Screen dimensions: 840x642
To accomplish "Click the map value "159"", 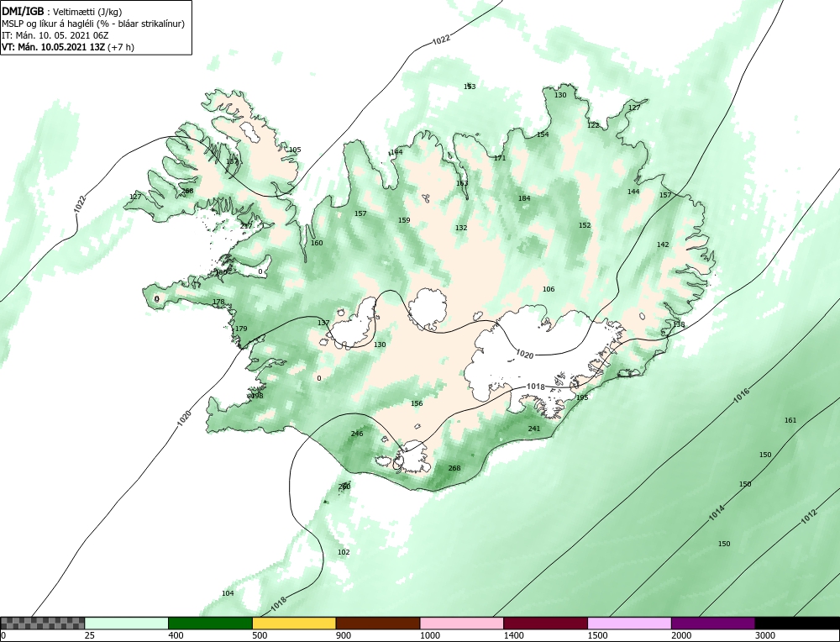I will point(404,220).
